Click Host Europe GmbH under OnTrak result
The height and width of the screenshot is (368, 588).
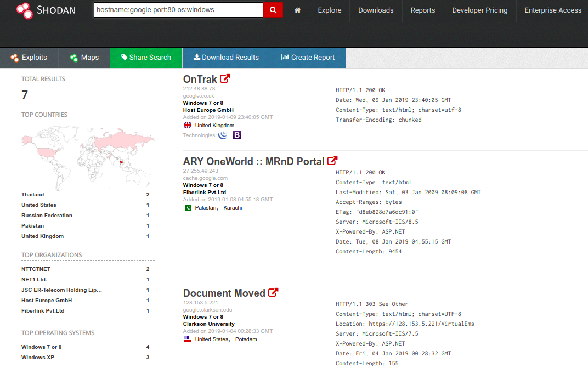pyautogui.click(x=208, y=110)
